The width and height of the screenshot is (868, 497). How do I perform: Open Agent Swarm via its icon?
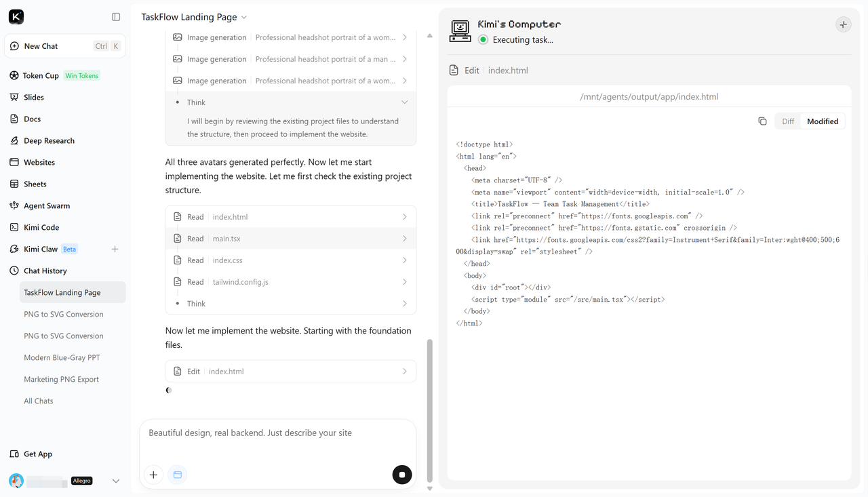[14, 205]
